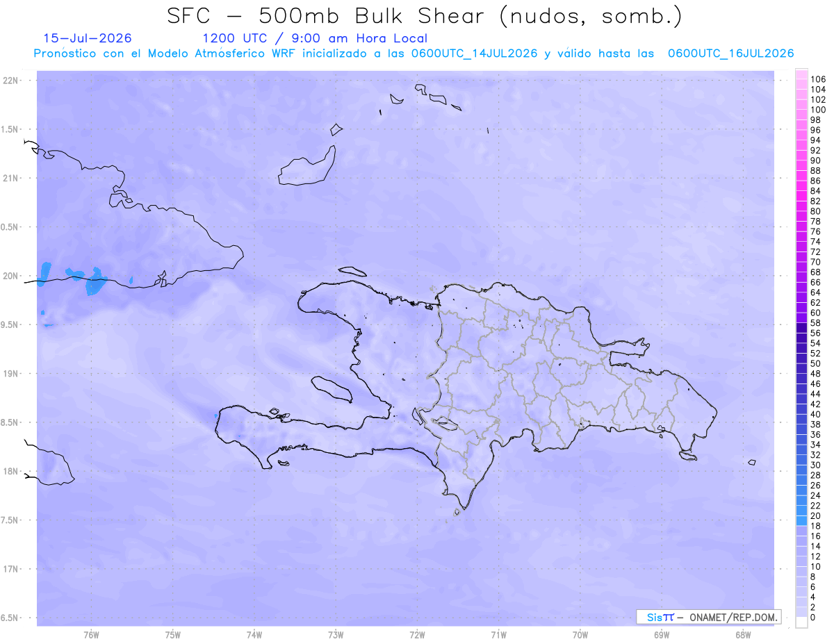Click the '19N' latitude label

point(11,374)
